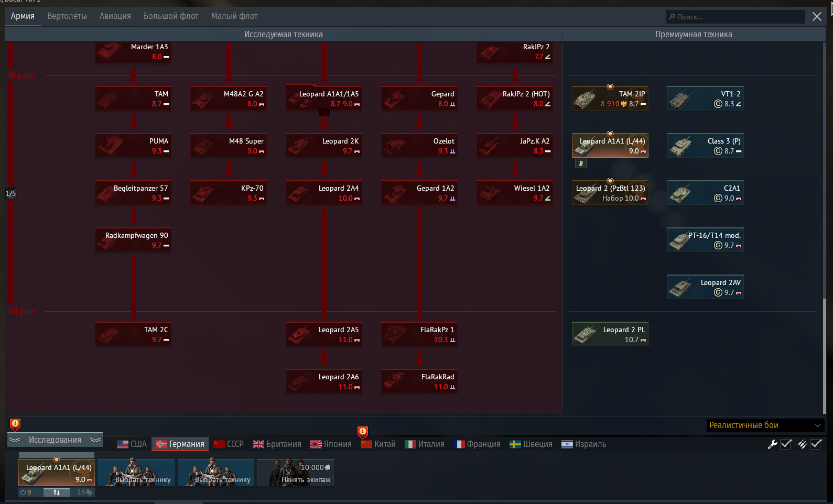Toggle the auto-refill ammo checkbox beside the bullets
Screen dimensions: 833x504
coord(816,444)
